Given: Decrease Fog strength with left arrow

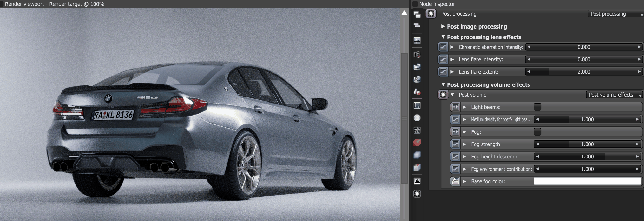Looking at the screenshot, I should pos(537,144).
